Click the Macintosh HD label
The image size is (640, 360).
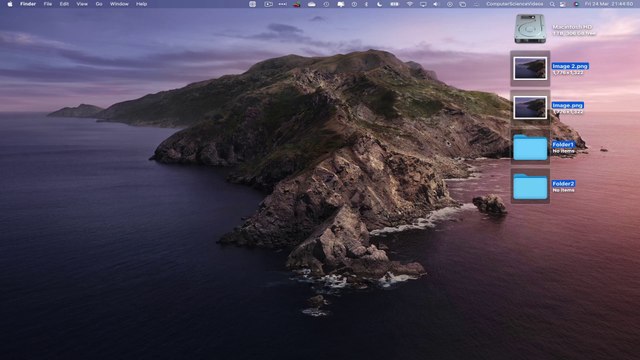(572, 27)
